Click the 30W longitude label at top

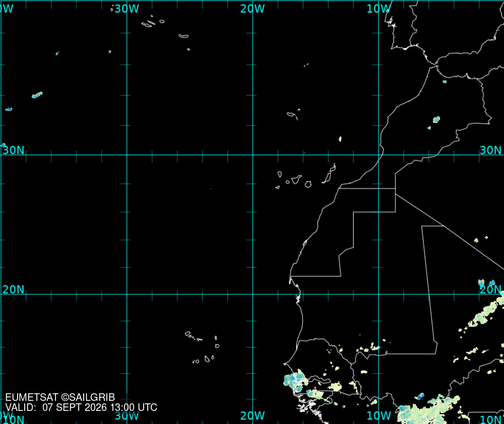(127, 9)
